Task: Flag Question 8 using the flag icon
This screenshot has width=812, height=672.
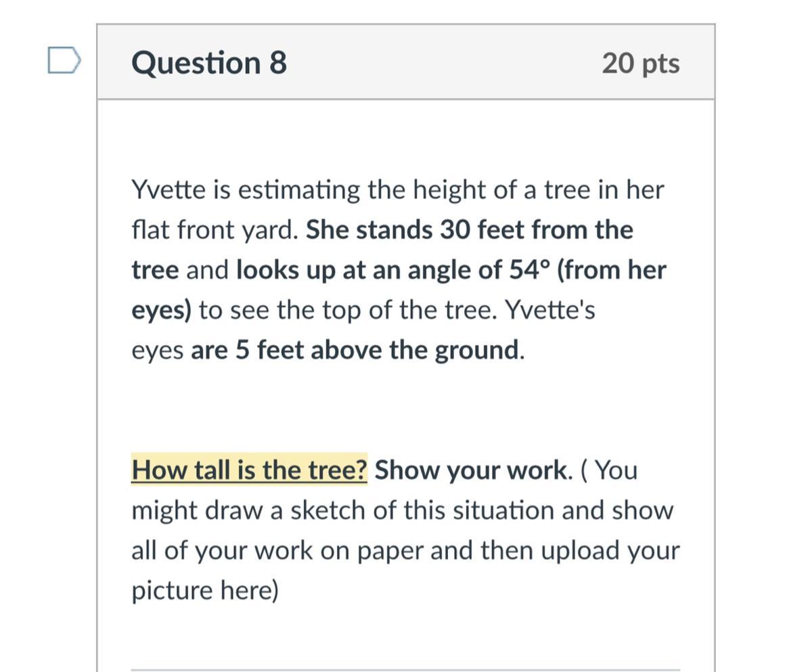Action: [64, 60]
